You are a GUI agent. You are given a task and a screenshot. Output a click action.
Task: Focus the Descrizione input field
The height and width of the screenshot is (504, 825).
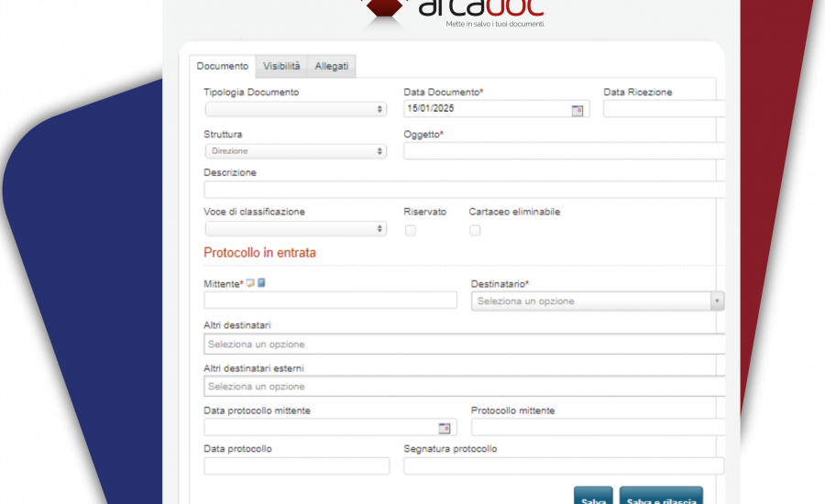tap(464, 190)
